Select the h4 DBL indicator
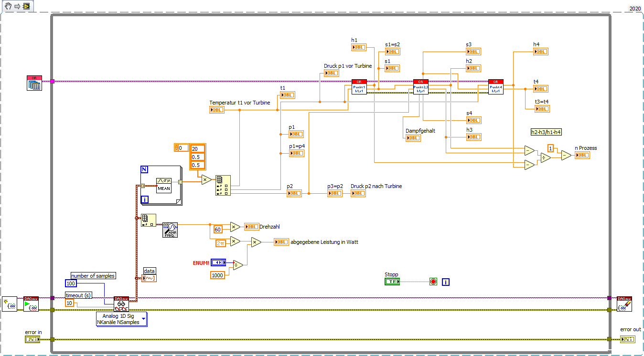Image resolution: width=644 pixels, height=356 pixels. tap(541, 52)
